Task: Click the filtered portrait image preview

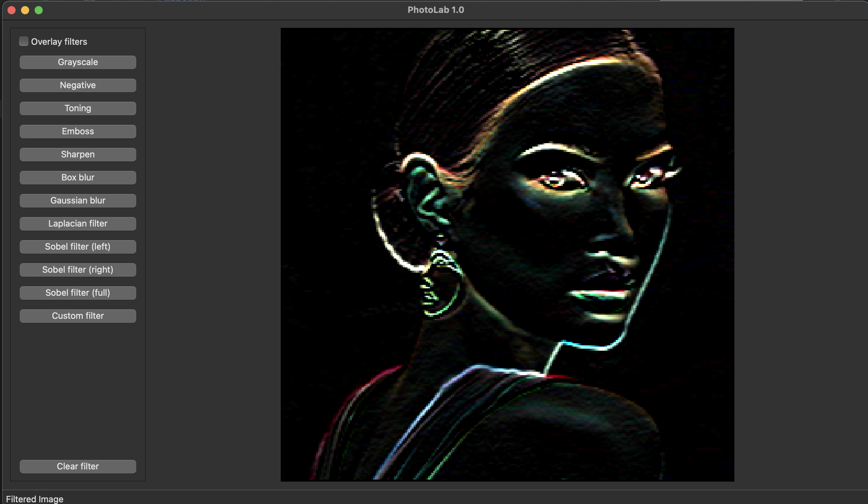Action: click(507, 255)
